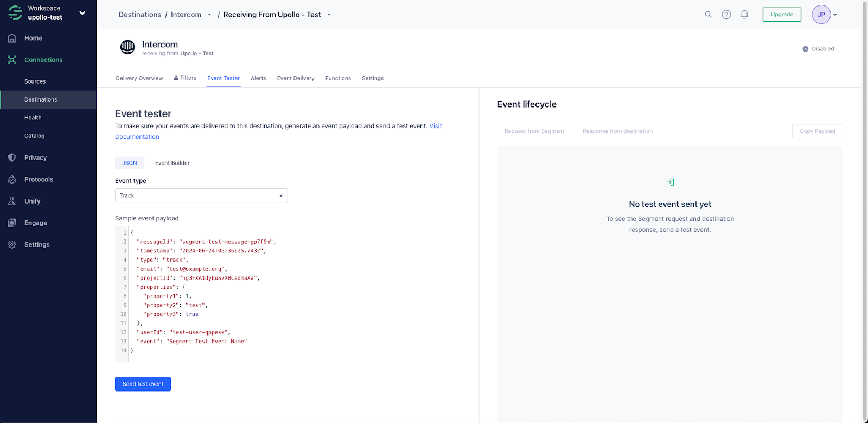This screenshot has height=423, width=868.
Task: Expand the Receiving From Upollo dropdown arrow
Action: click(329, 15)
